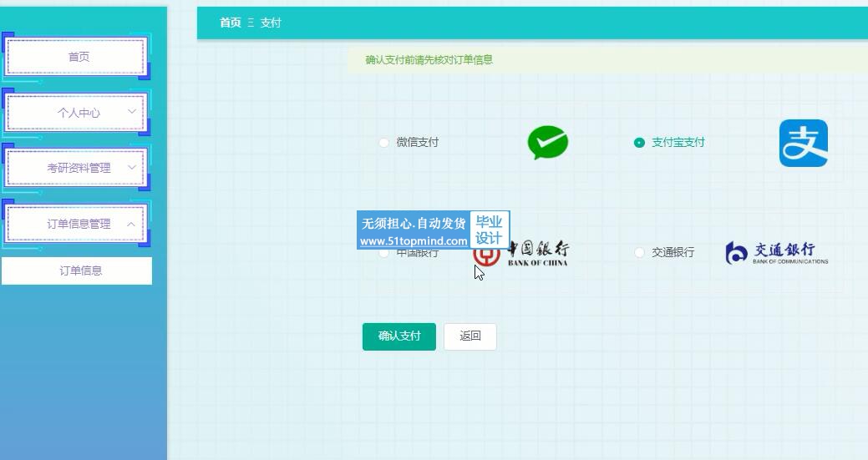Click the 交通银行 label text

pos(673,253)
